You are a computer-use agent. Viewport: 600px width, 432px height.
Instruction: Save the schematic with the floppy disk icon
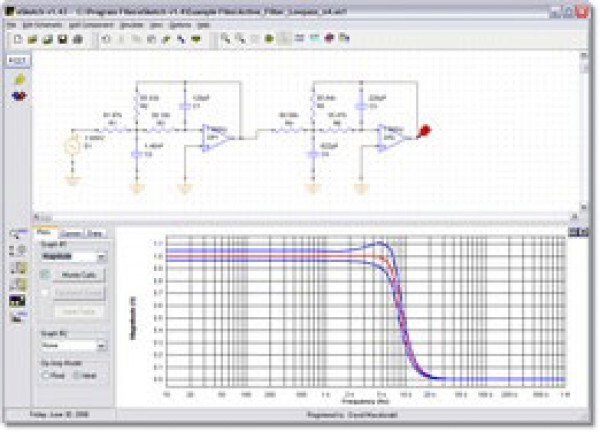pos(62,39)
